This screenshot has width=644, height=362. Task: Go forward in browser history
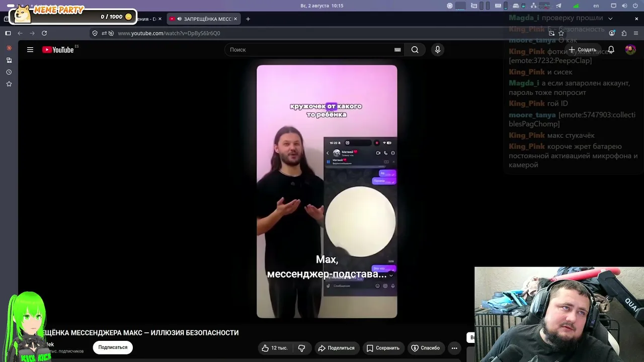[x=32, y=33]
